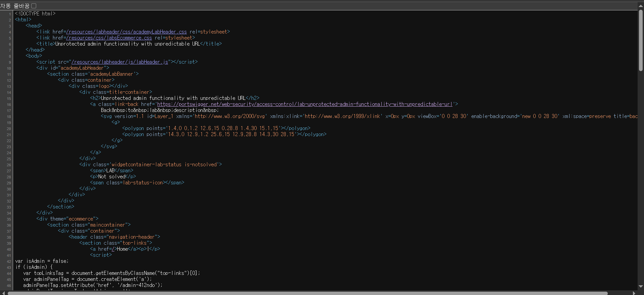Click the first polygon points line
The image size is (644, 295).
216,128
